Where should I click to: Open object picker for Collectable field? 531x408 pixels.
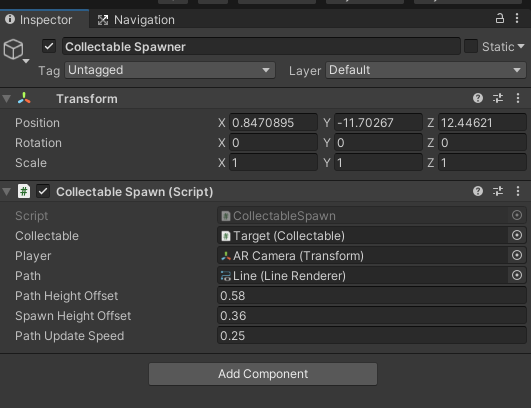tap(517, 235)
